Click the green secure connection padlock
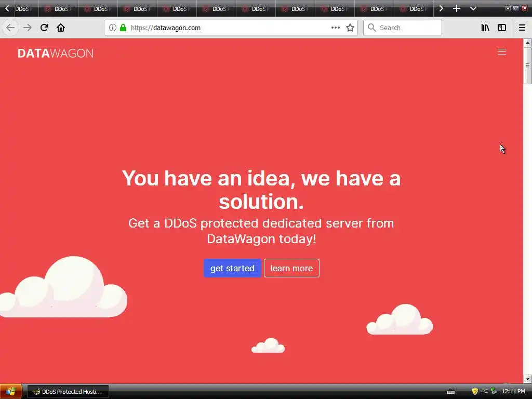The image size is (532, 399). point(123,28)
